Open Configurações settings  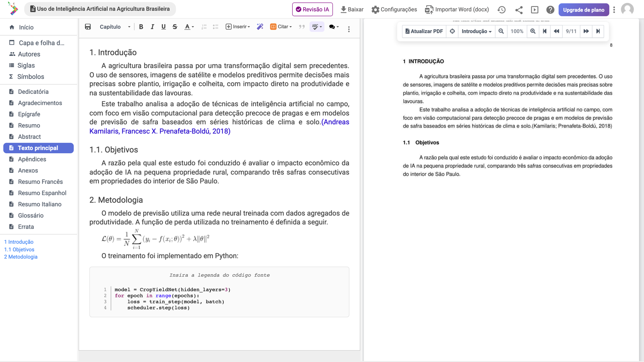394,9
